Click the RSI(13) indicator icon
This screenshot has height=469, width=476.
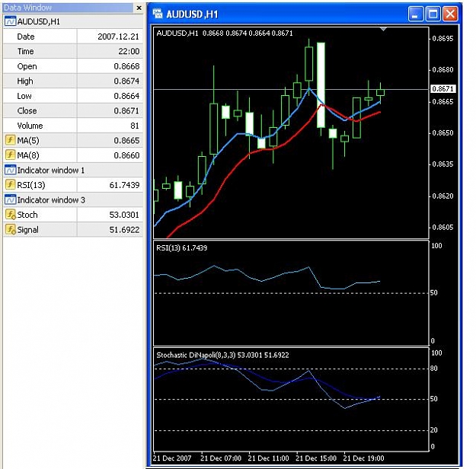pyautogui.click(x=11, y=184)
